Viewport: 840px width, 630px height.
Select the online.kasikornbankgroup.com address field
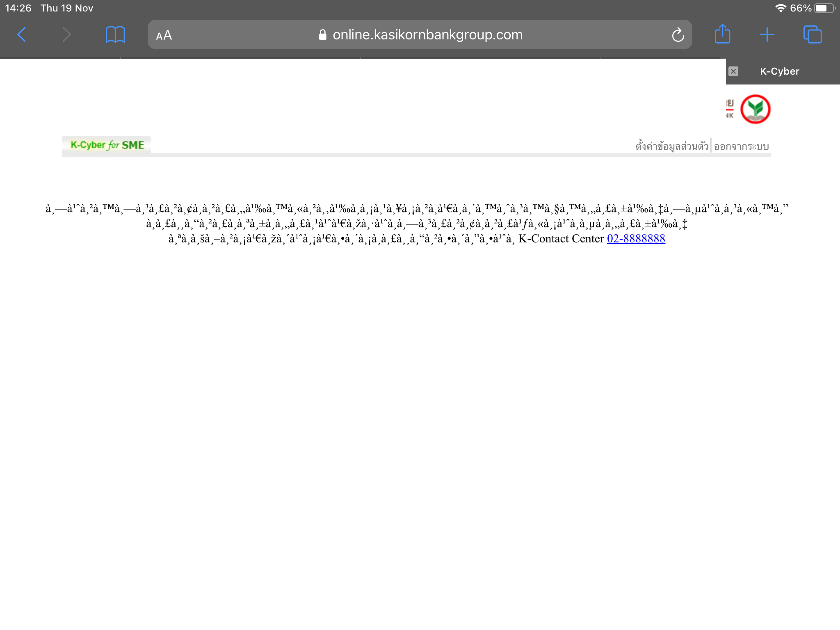click(427, 35)
